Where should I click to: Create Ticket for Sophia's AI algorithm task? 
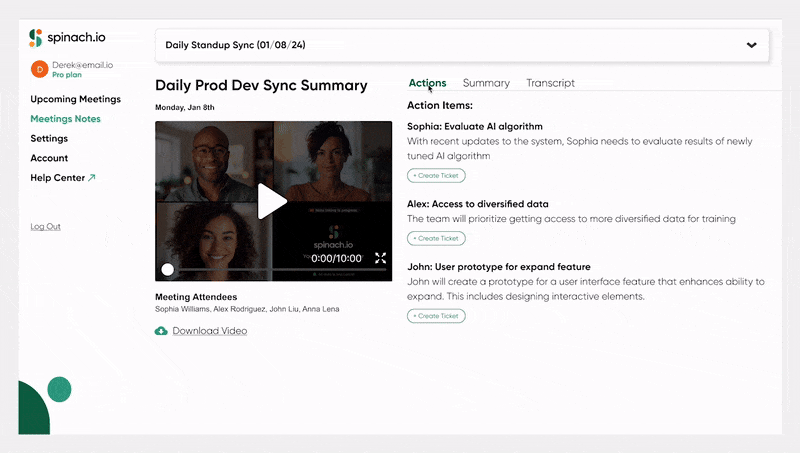[436, 175]
